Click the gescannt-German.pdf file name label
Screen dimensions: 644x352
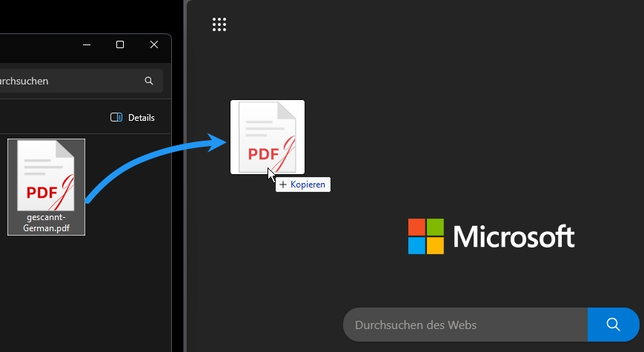pos(46,222)
